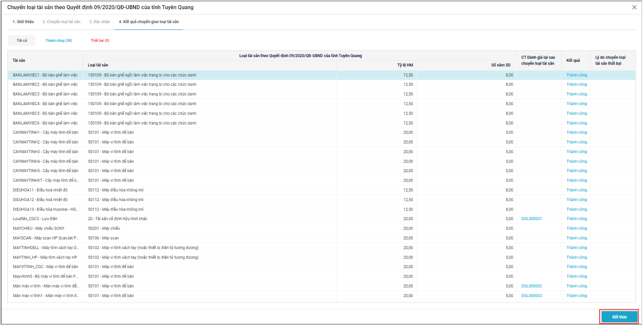Click the Số năm SD column header
644x326 pixels.
coord(466,65)
